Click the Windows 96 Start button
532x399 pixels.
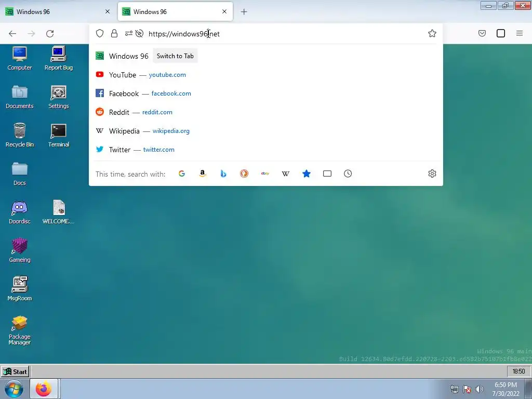click(15, 371)
